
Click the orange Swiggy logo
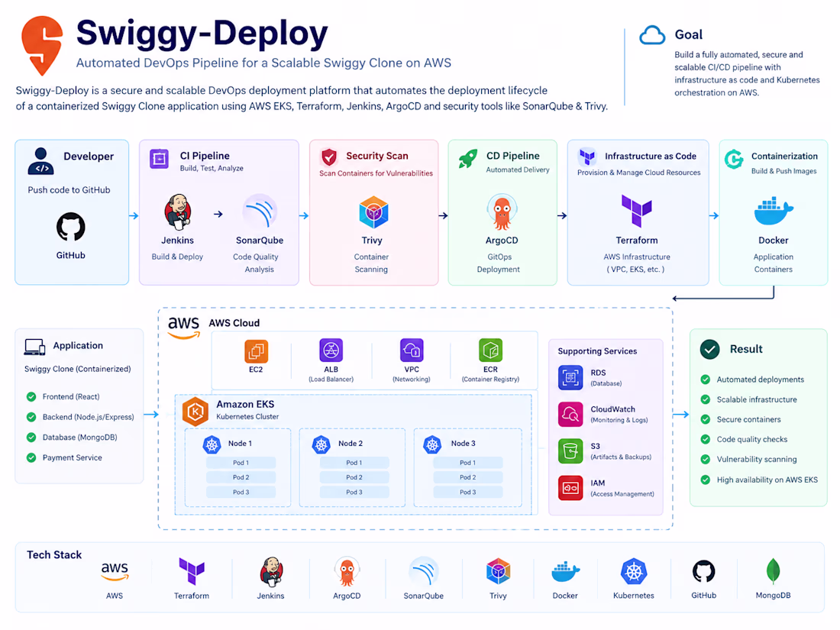pos(42,45)
